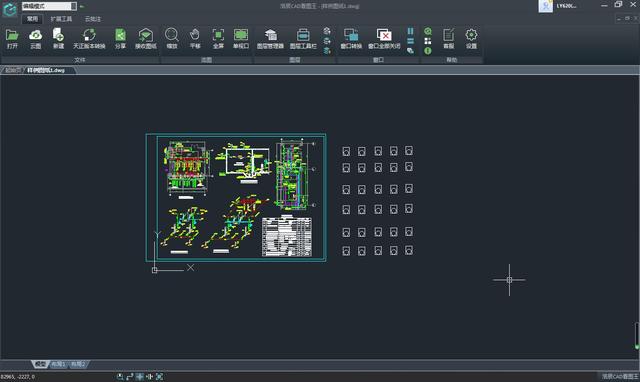This screenshot has height=382, width=640.
Task: Click the user name label beside the avatar
Action: (x=567, y=6)
